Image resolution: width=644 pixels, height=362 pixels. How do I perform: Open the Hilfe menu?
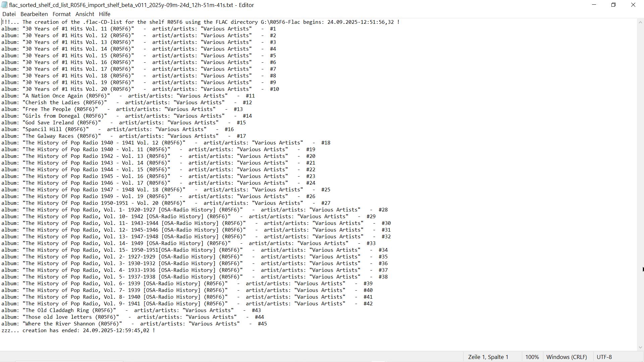104,14
